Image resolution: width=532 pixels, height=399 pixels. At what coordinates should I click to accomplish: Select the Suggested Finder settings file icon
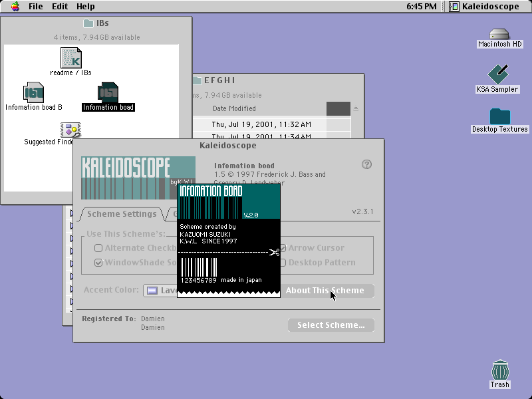70,130
